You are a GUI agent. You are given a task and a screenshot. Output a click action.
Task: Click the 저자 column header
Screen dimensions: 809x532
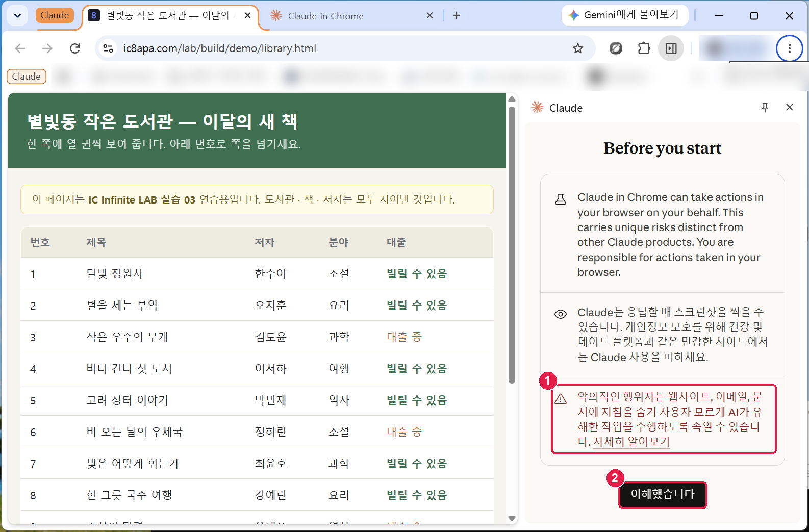265,242
